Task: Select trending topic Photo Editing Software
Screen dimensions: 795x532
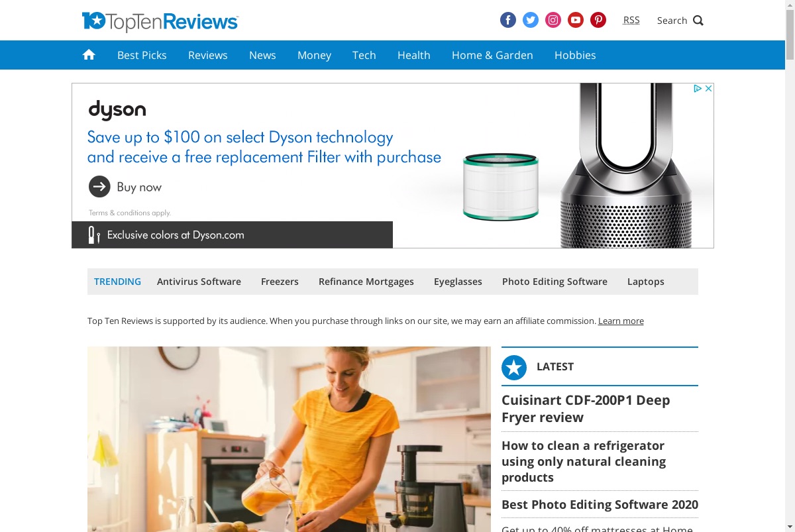Action: pyautogui.click(x=555, y=282)
